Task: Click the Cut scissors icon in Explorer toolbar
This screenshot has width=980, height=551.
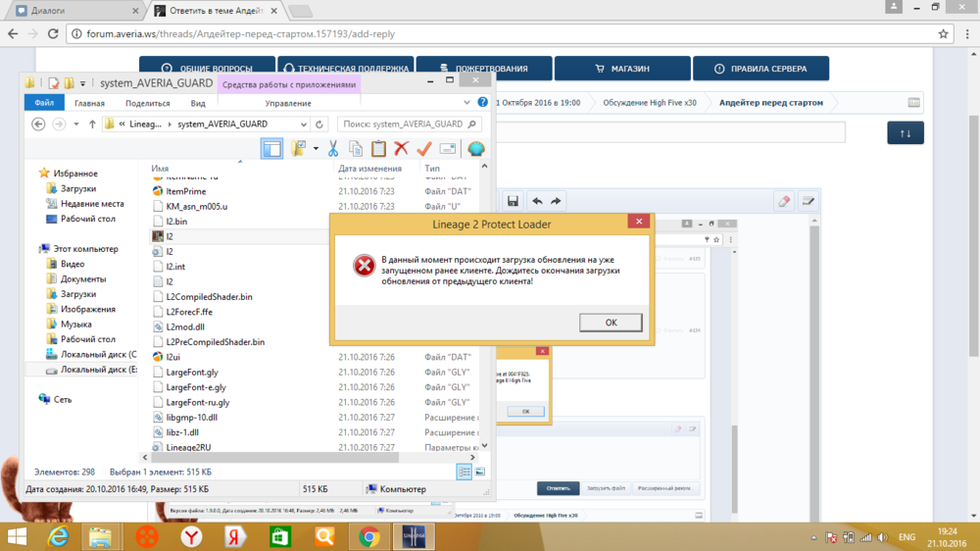Action: (333, 149)
